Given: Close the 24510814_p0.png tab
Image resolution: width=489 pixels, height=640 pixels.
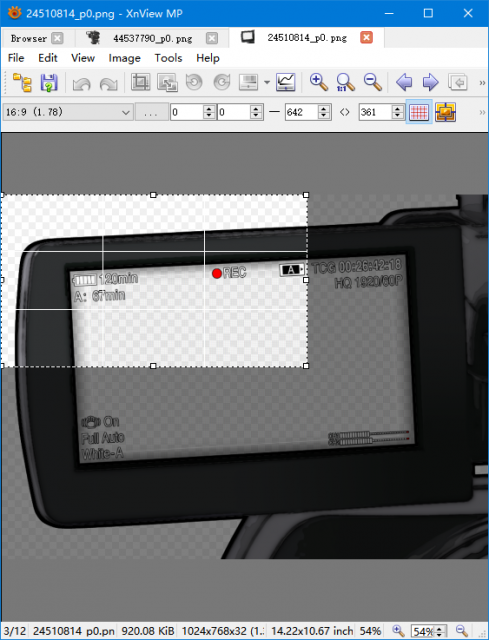Looking at the screenshot, I should coord(367,38).
